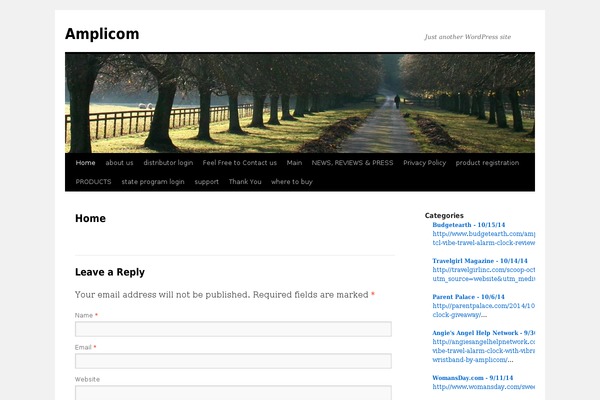
Task: Open the Amplicom site title link
Action: click(102, 34)
